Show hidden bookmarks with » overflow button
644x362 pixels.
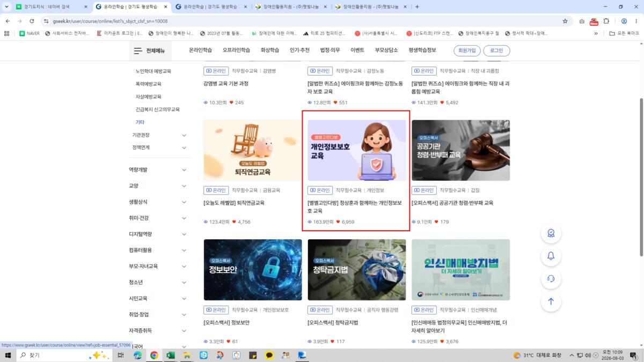[596, 33]
